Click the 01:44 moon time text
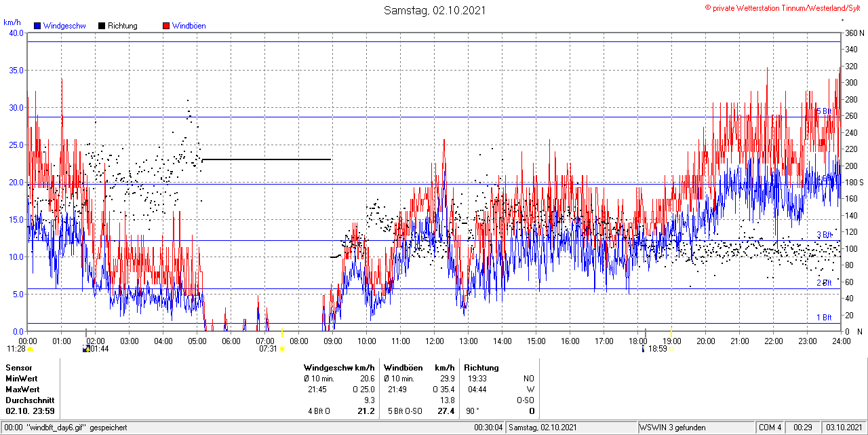This screenshot has height=435, width=868. click(100, 349)
